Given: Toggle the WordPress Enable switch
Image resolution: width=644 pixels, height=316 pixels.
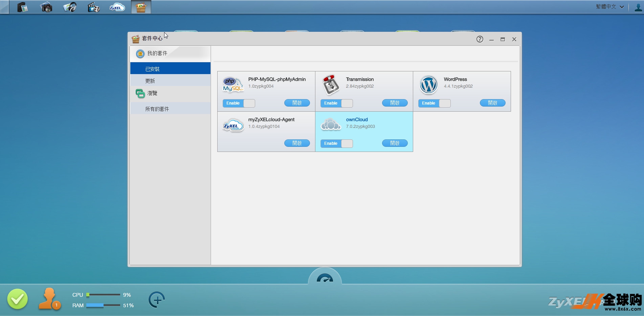Looking at the screenshot, I should [434, 103].
